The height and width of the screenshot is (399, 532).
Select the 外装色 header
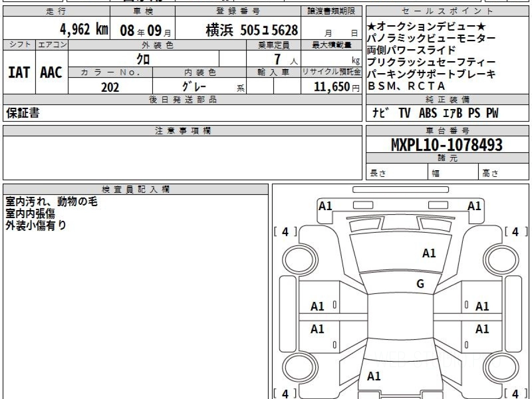pos(157,45)
